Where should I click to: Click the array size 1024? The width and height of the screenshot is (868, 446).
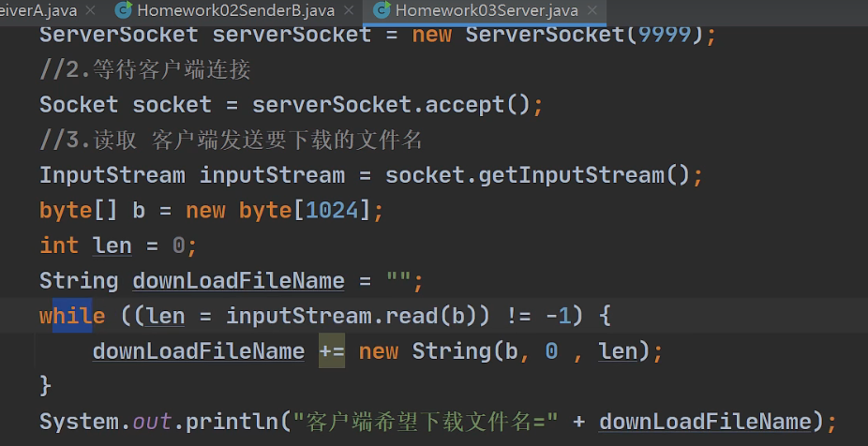(332, 211)
